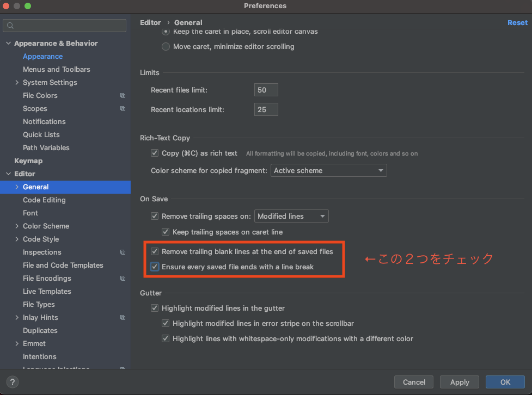The width and height of the screenshot is (532, 395).
Task: Click the search magnifier icon
Action: point(10,26)
